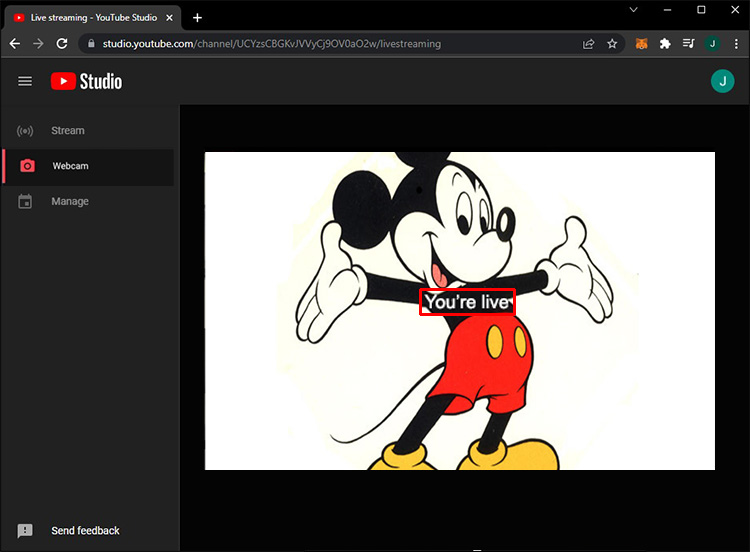
Task: Click the Send feedback icon
Action: click(x=25, y=530)
